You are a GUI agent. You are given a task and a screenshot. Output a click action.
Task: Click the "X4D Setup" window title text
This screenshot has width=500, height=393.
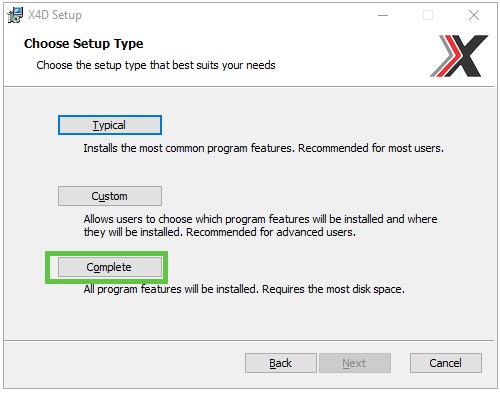pos(55,15)
